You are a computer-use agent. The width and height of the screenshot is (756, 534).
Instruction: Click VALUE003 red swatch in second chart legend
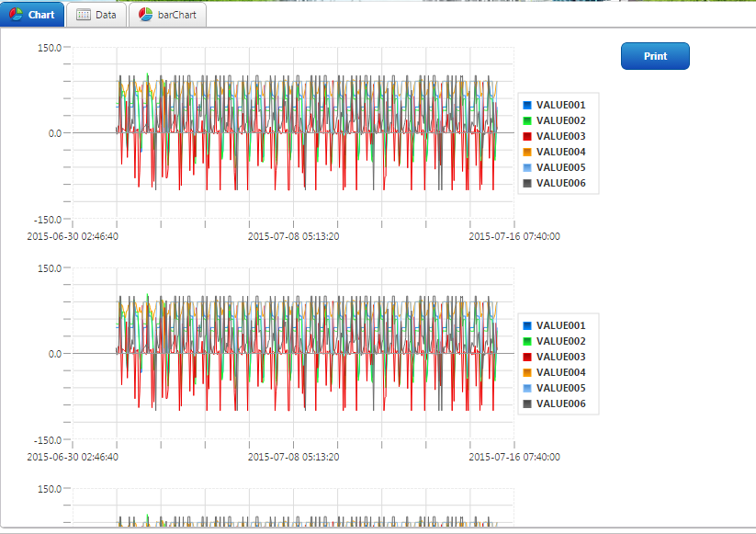point(527,357)
